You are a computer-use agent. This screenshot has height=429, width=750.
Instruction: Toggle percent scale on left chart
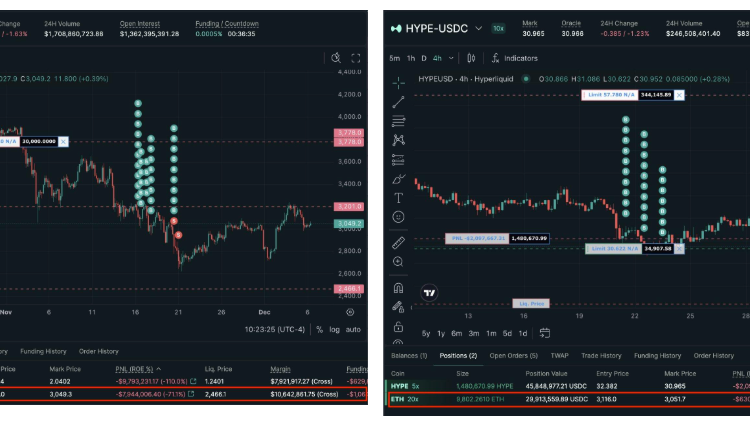click(x=319, y=329)
